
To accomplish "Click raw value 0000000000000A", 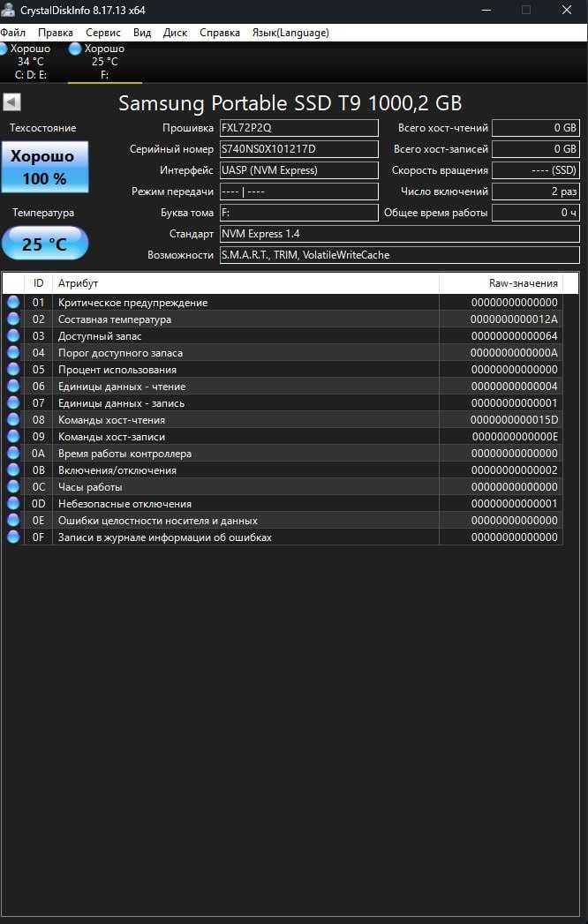I will point(514,353).
